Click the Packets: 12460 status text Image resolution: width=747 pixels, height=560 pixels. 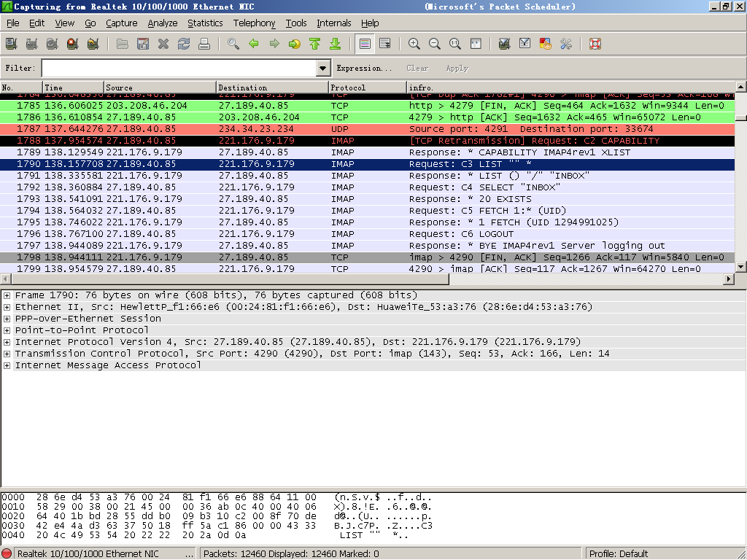point(291,554)
